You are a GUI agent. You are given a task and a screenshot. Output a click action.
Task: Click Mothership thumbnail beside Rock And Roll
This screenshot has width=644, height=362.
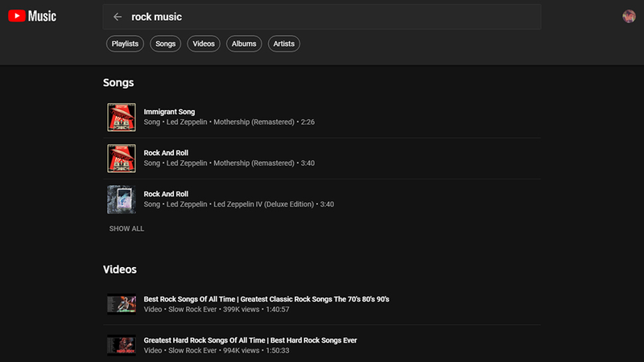(122, 158)
